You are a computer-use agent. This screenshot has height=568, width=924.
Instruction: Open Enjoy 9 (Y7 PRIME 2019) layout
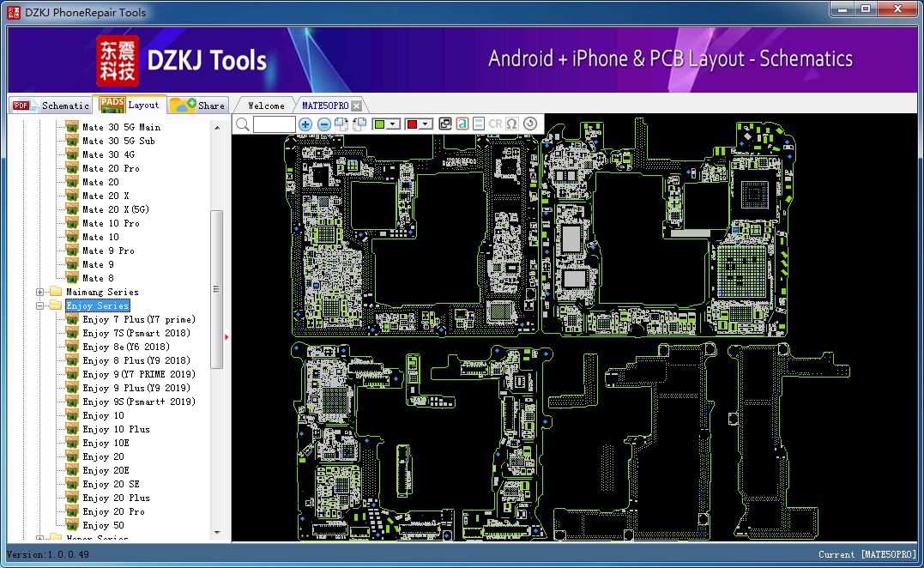pyautogui.click(x=139, y=375)
